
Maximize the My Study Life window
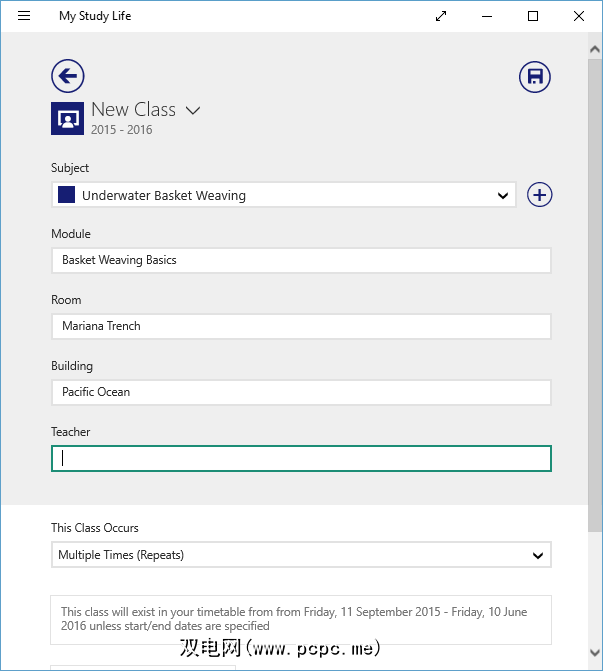pyautogui.click(x=533, y=16)
